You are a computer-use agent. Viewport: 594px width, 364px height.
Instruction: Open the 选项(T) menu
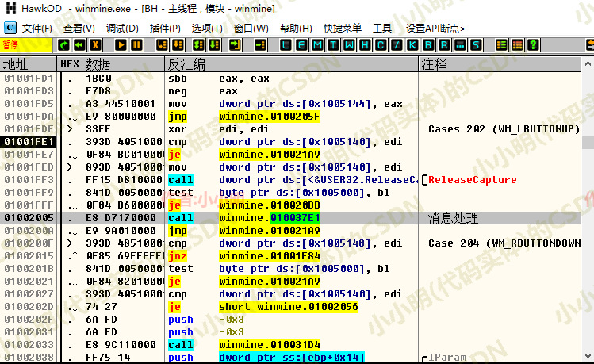(207, 29)
